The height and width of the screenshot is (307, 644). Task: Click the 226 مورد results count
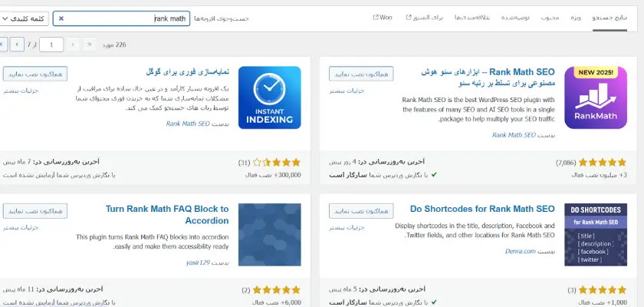[x=114, y=45]
